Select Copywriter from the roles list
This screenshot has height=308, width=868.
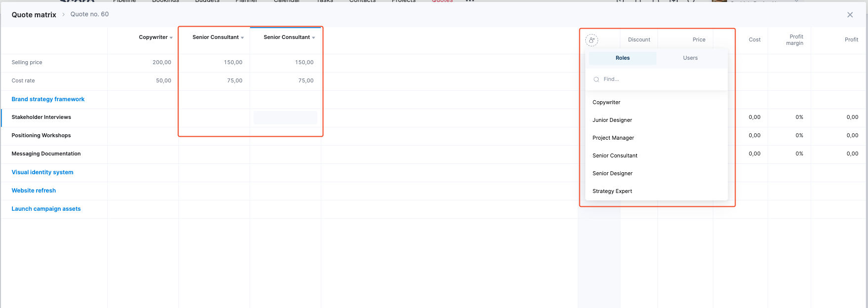click(x=607, y=103)
